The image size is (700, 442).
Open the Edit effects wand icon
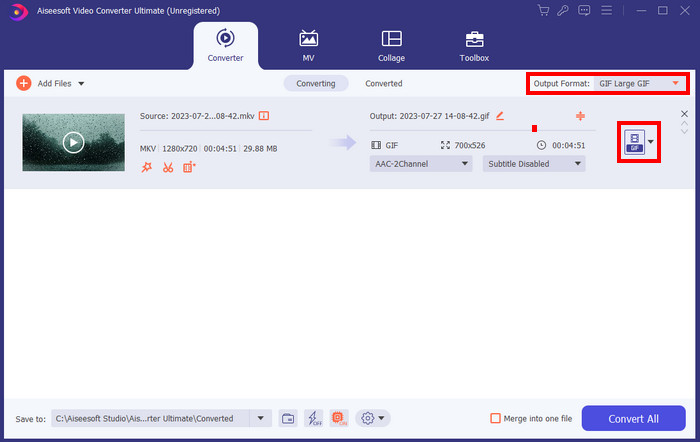[x=146, y=167]
